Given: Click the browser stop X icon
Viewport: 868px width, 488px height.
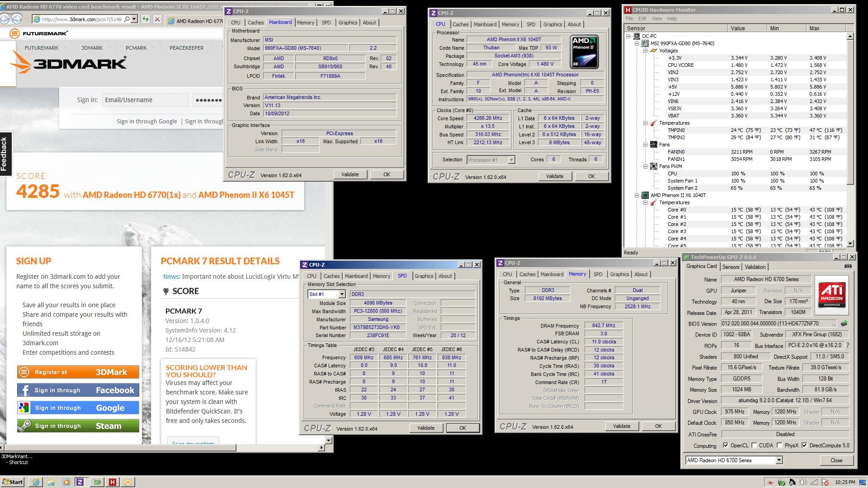Looking at the screenshot, I should [x=157, y=19].
